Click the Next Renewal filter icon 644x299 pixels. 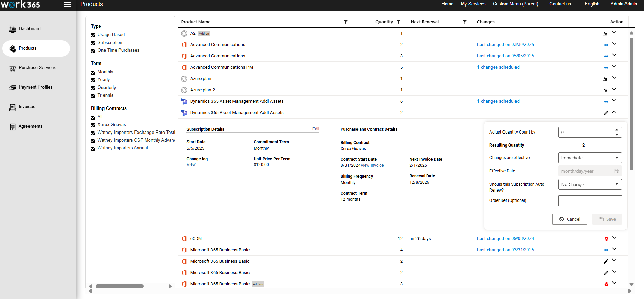pos(465,22)
